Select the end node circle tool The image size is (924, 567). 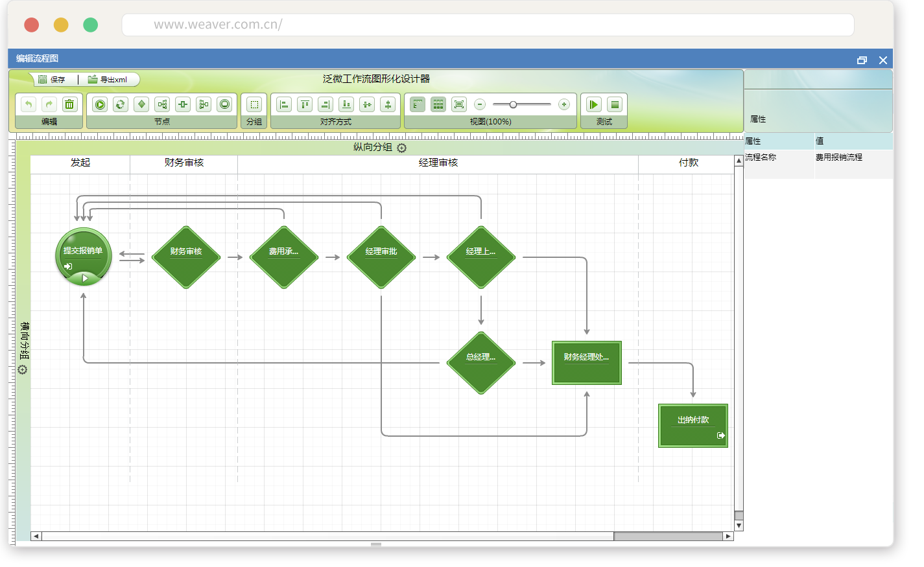pyautogui.click(x=224, y=104)
